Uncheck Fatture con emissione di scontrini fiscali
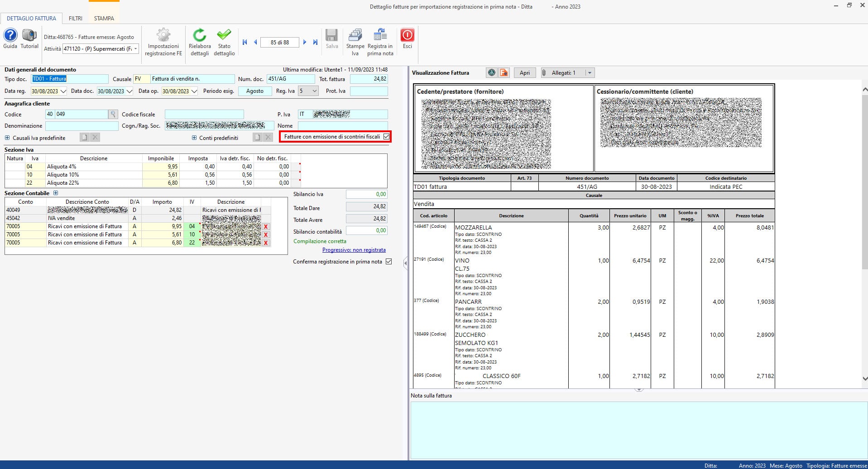The image size is (868, 469). 386,137
